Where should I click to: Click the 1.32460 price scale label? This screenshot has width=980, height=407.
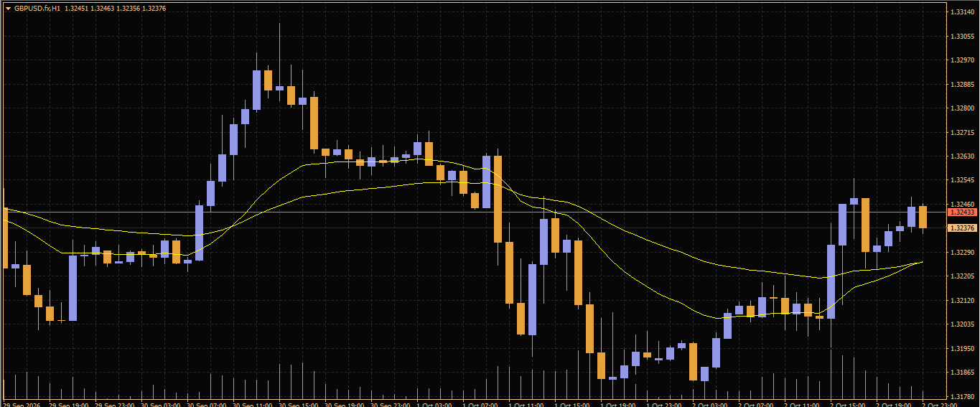(x=962, y=204)
